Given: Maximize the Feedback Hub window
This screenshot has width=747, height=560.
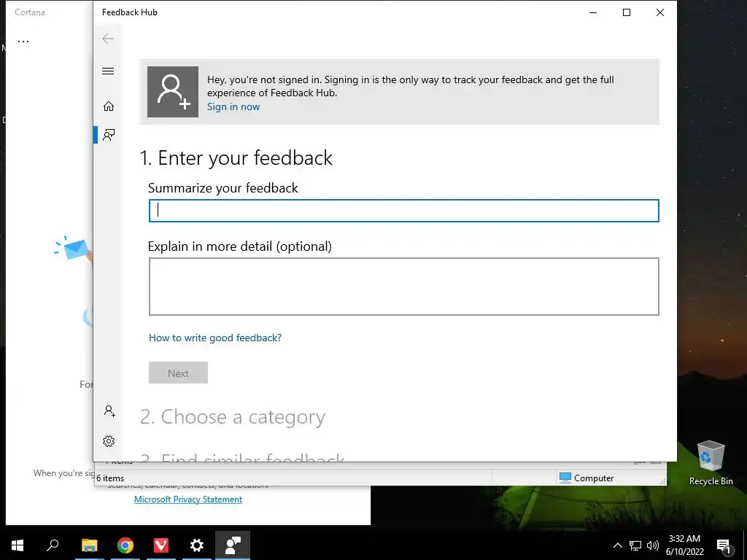Looking at the screenshot, I should 627,12.
